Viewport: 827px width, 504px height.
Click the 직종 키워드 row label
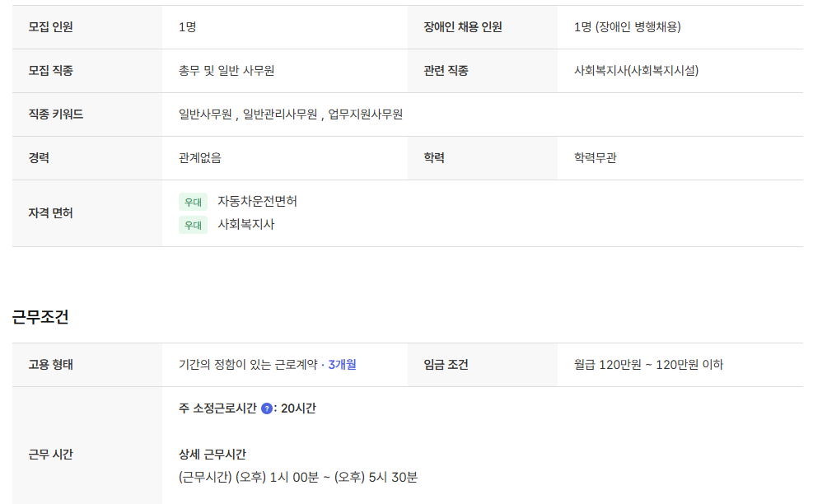56,114
